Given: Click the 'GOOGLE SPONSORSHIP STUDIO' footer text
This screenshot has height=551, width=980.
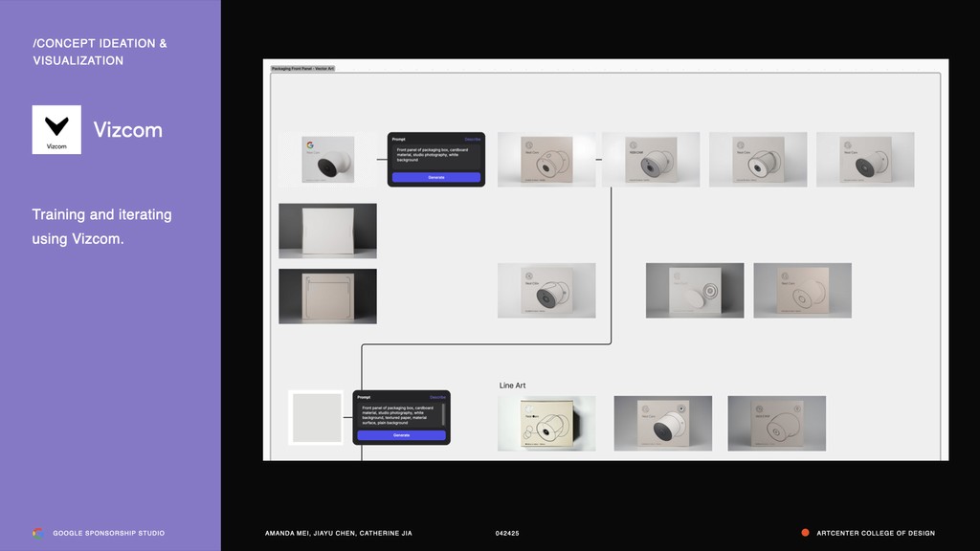Looking at the screenshot, I should (109, 533).
